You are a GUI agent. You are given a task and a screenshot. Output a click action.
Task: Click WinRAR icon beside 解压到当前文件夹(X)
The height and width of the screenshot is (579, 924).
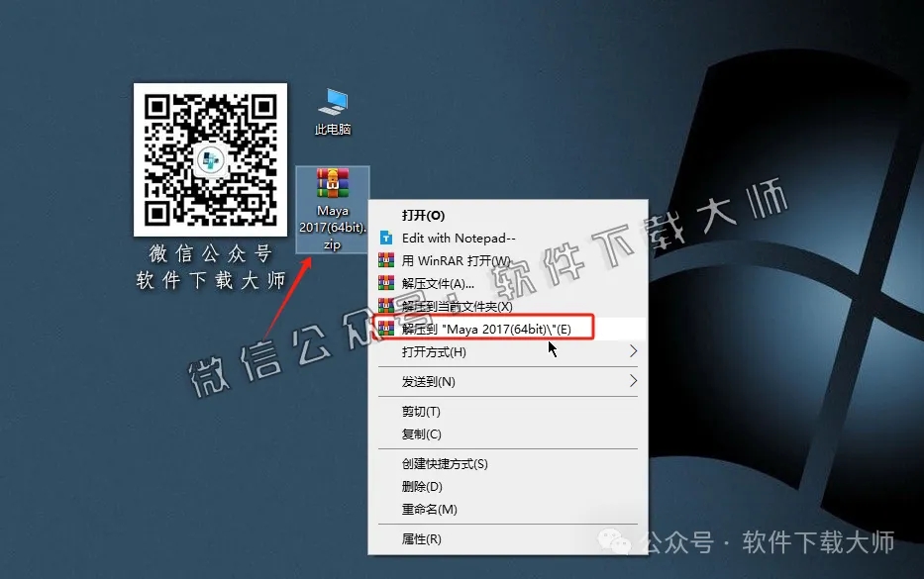pos(386,306)
